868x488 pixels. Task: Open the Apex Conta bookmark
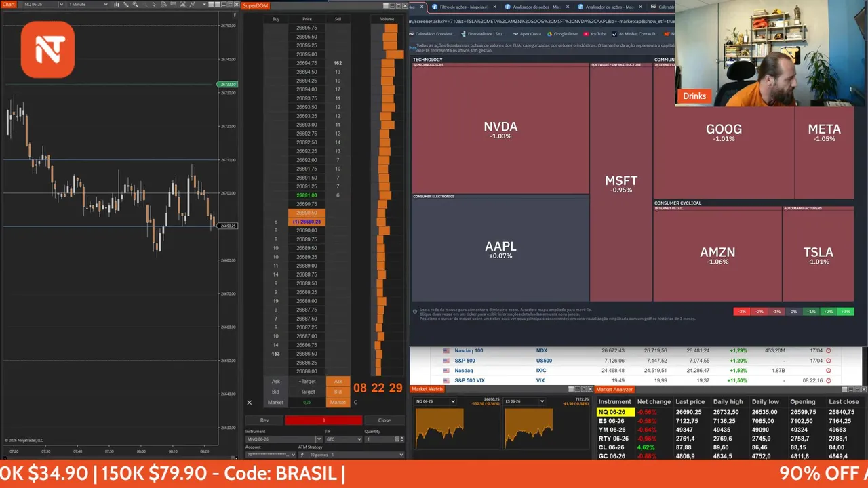pos(527,34)
